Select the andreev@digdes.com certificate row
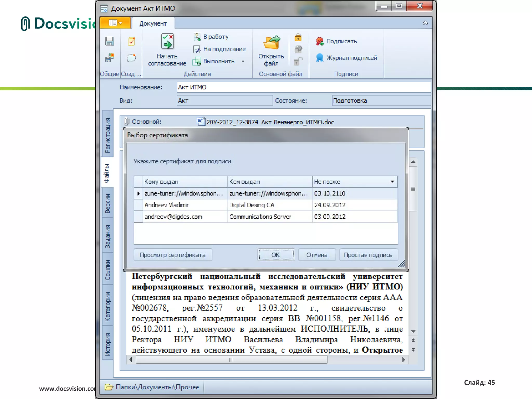 pyautogui.click(x=266, y=217)
